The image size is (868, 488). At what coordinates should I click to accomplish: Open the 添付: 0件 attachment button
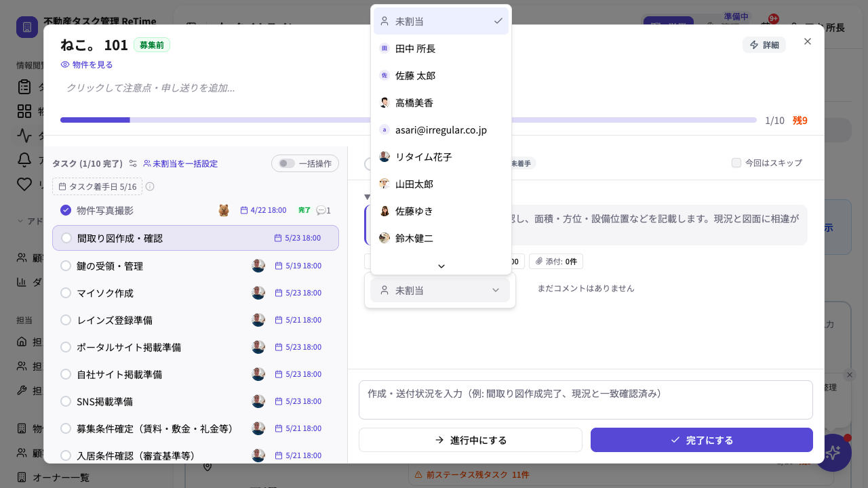point(556,261)
